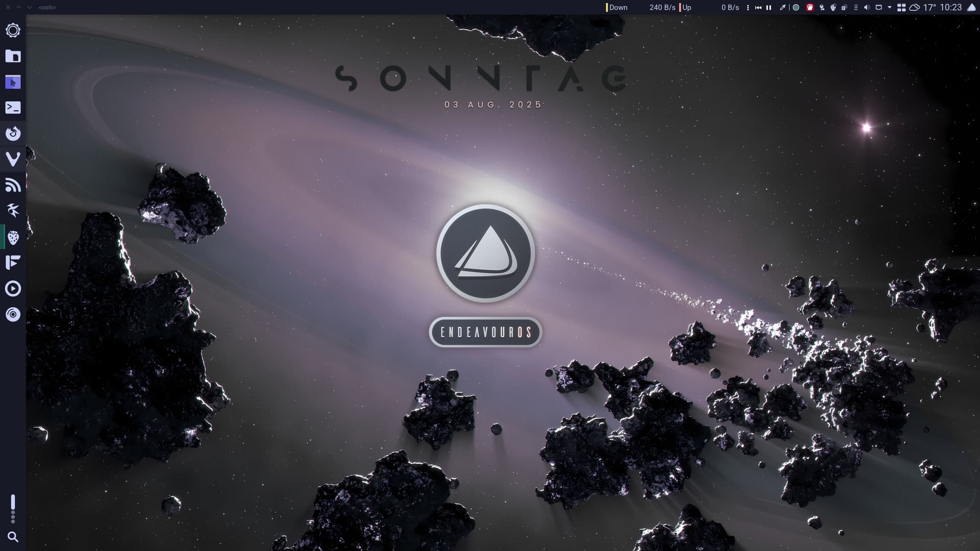Click the down-chevron window button in the panel
Image resolution: width=980 pixels, height=551 pixels.
(29, 8)
